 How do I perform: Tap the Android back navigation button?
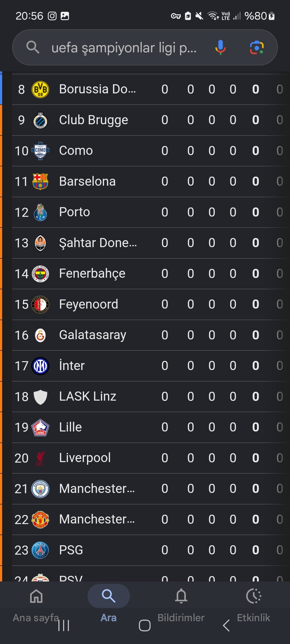point(226,625)
